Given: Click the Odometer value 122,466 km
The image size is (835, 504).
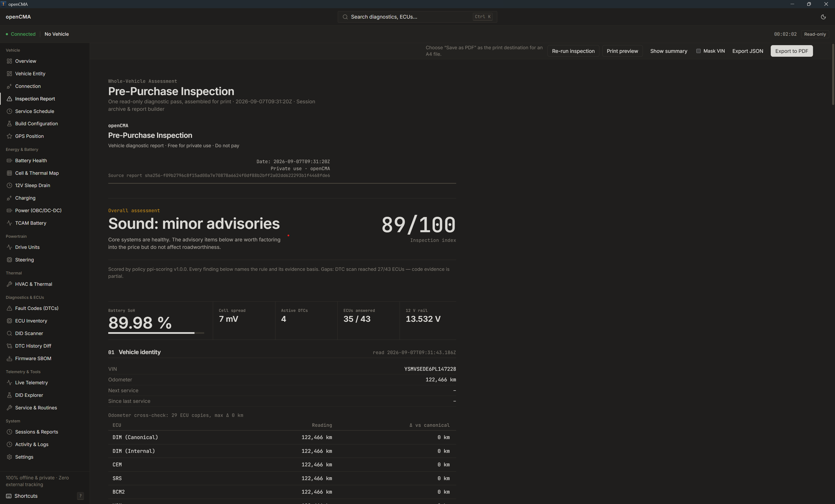Looking at the screenshot, I should click(x=440, y=380).
